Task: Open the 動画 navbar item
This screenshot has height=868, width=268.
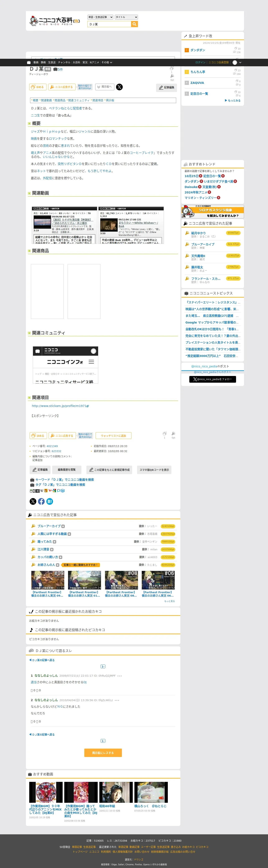Action: click(36, 62)
